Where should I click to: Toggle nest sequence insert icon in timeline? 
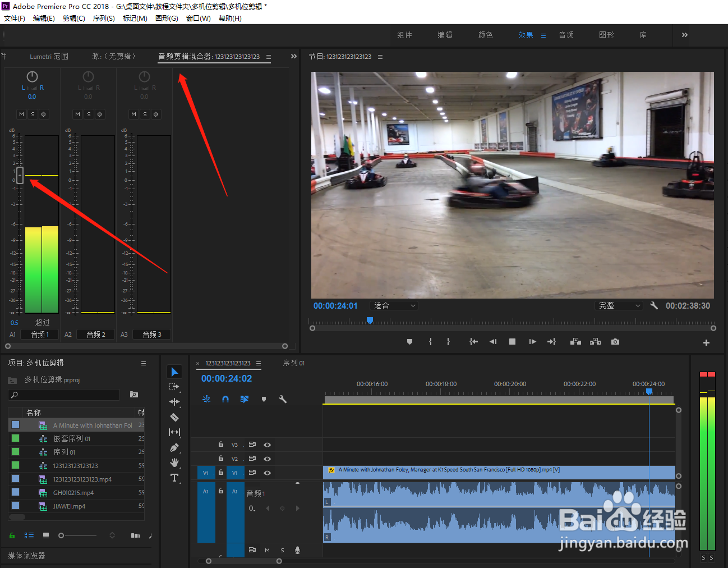(207, 399)
